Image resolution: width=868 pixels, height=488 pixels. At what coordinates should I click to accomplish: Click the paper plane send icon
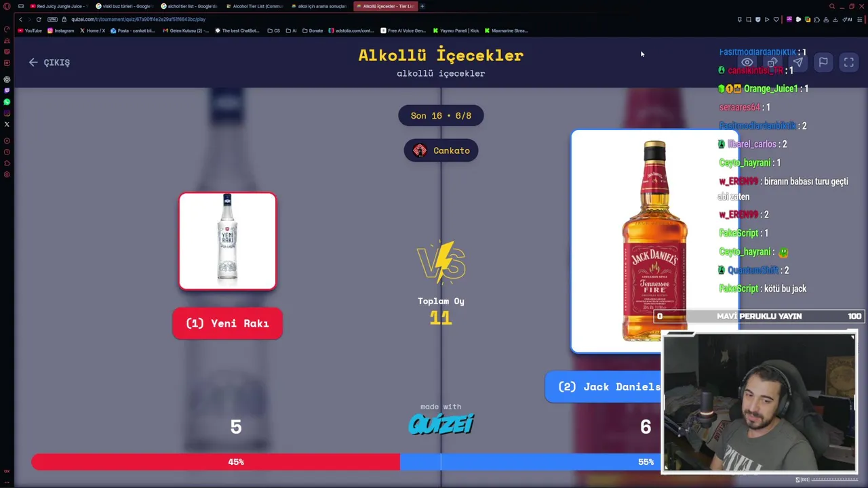pos(797,62)
